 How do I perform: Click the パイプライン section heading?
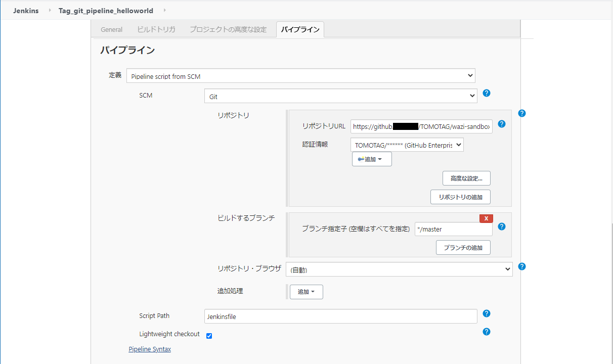(x=127, y=50)
